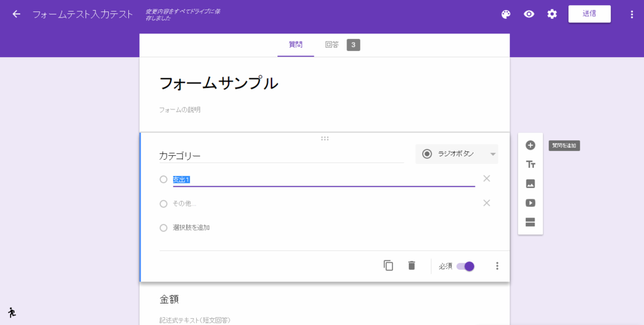Image resolution: width=644 pixels, height=325 pixels.
Task: Remove the その他 option with X
Action: 487,202
